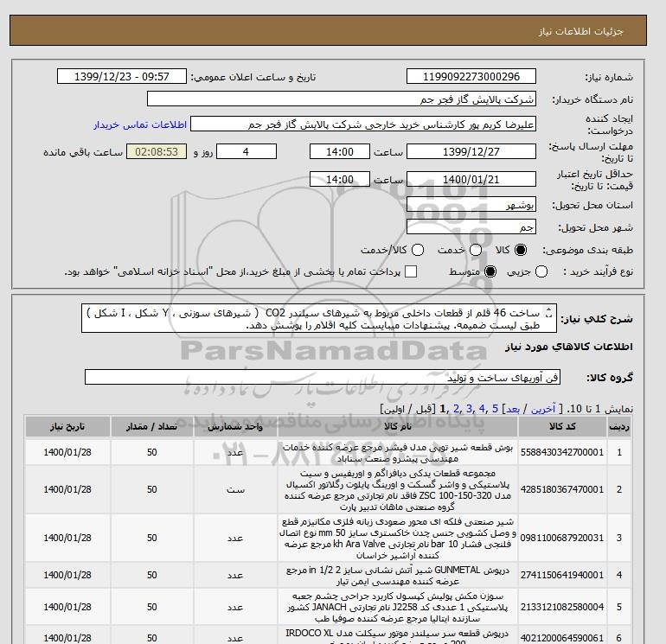The image size is (666, 644).
Task: Click product code 4021200645900061
Action: [x=562, y=638]
